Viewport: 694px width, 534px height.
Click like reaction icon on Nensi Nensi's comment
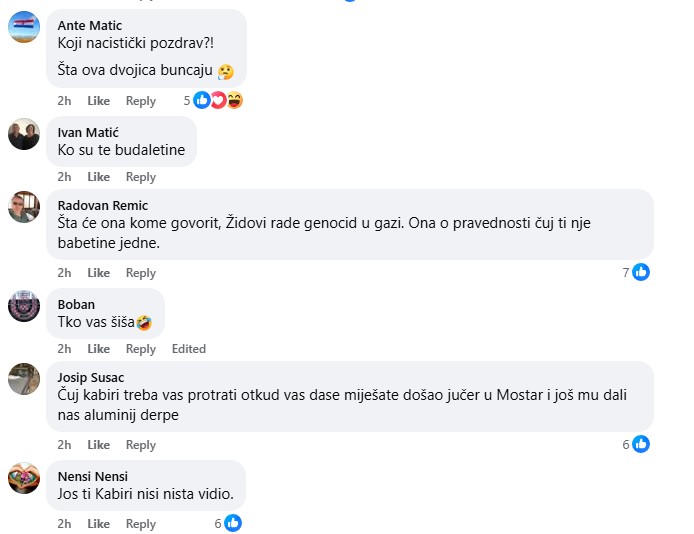point(232,523)
